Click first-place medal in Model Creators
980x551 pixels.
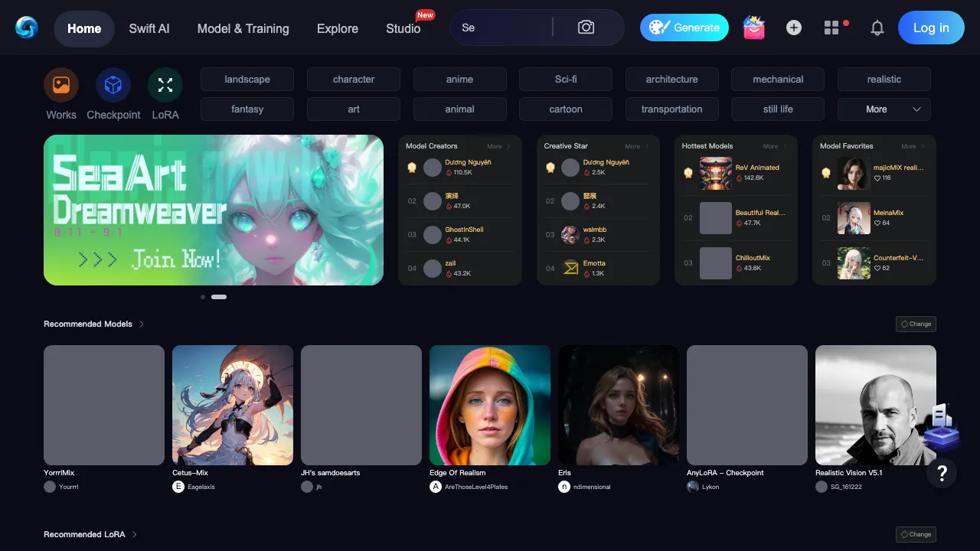(412, 168)
